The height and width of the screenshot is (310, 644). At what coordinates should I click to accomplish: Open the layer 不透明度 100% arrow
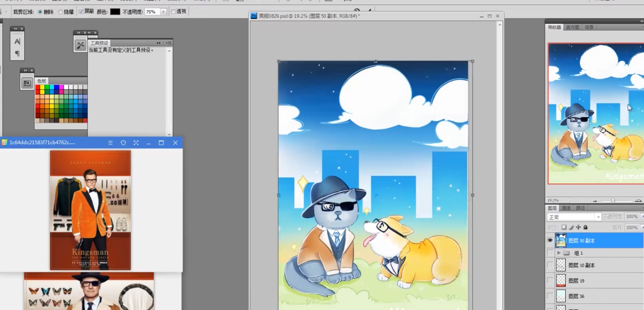click(x=642, y=216)
